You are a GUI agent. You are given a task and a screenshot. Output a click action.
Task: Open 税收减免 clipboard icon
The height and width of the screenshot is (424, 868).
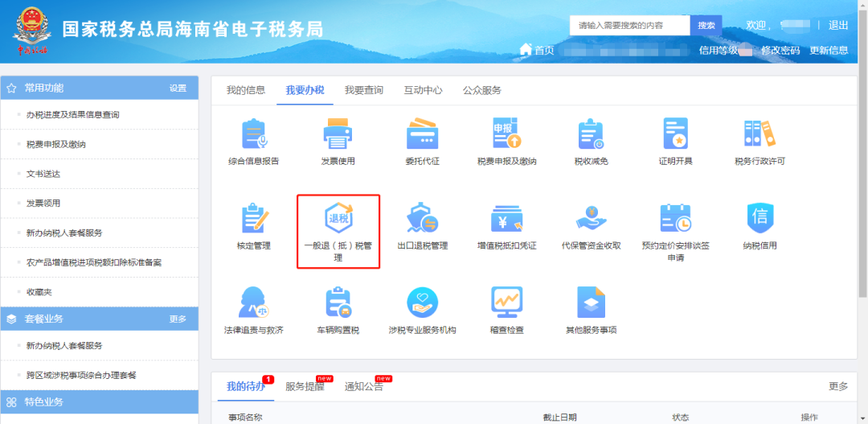tap(592, 134)
